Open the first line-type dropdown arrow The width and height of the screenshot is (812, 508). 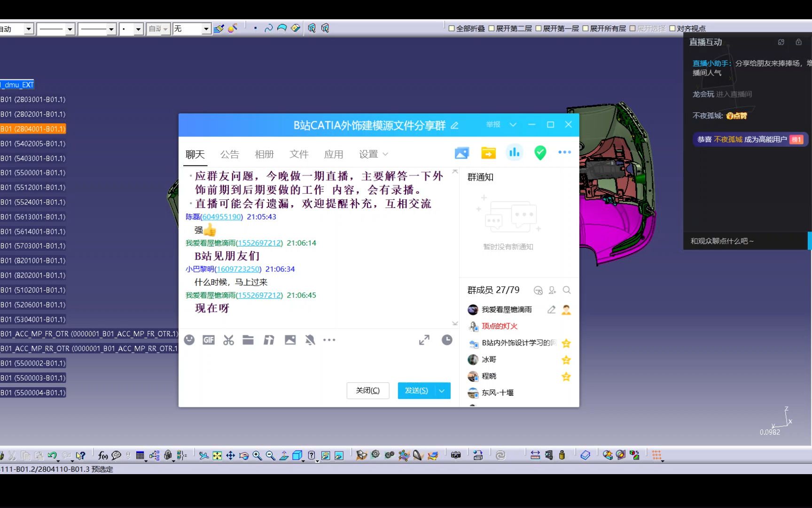(x=70, y=29)
